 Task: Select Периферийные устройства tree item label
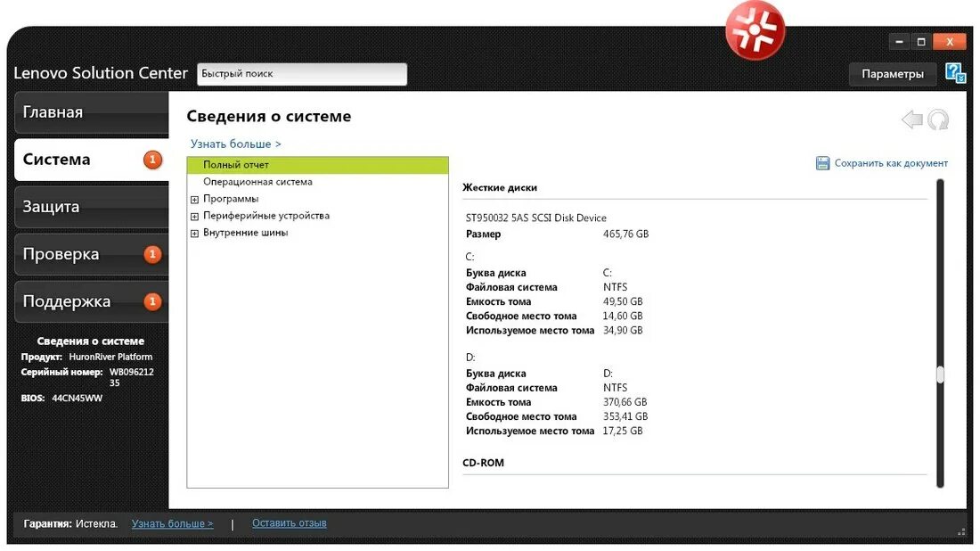pyautogui.click(x=266, y=216)
